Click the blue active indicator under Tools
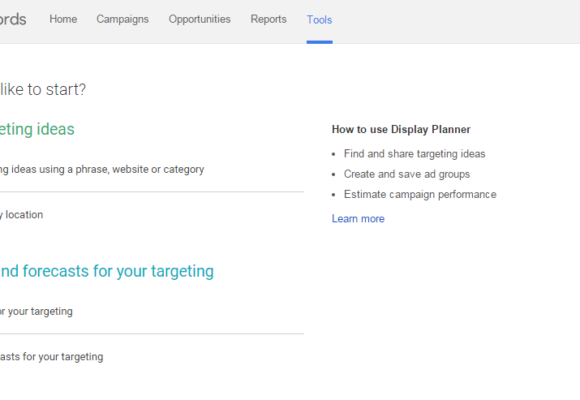The image size is (580, 400). (x=320, y=42)
